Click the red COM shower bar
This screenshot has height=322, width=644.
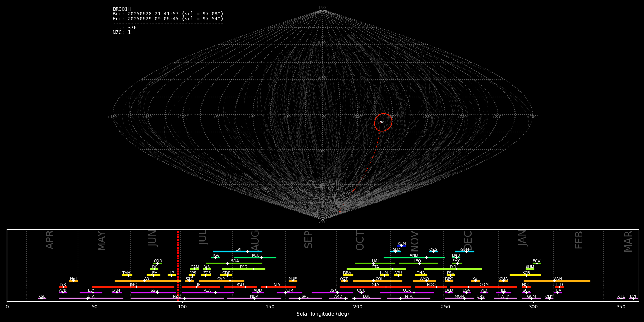coord(483,287)
